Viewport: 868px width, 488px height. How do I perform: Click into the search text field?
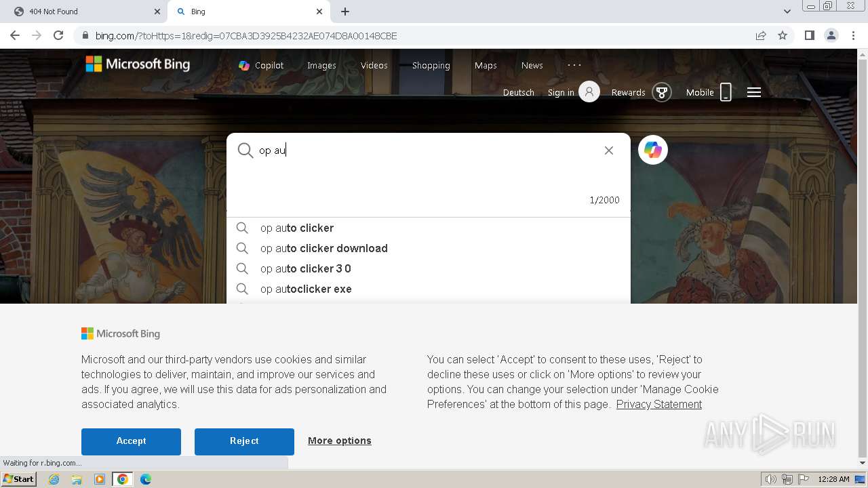(x=427, y=150)
